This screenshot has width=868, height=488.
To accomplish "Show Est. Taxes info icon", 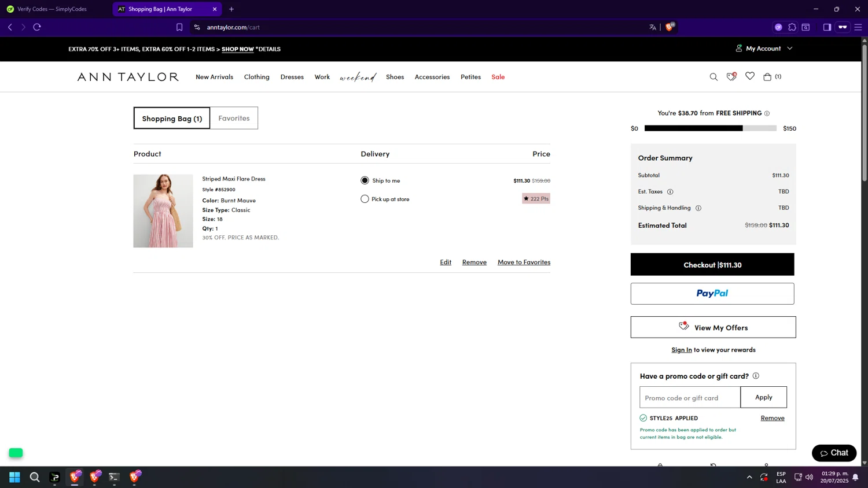I will (670, 192).
